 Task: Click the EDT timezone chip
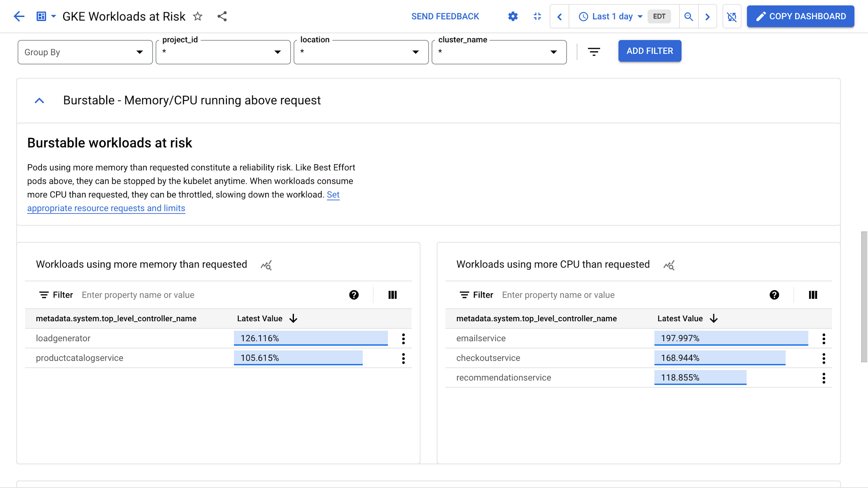tap(659, 17)
